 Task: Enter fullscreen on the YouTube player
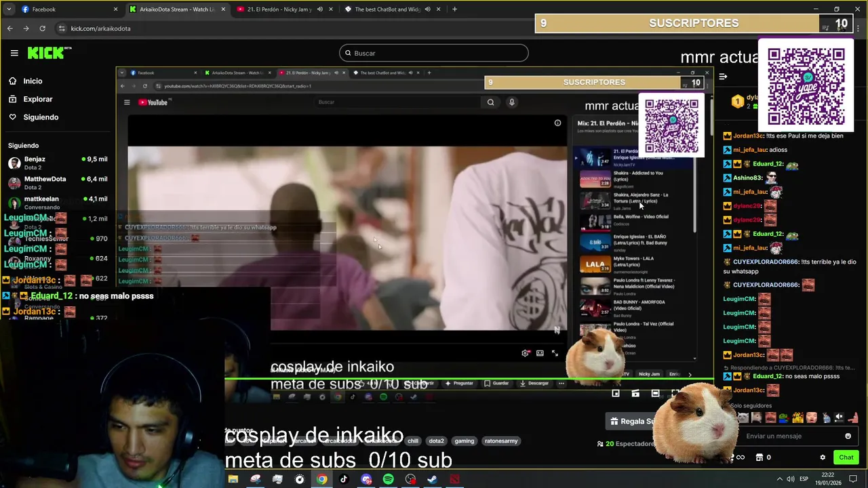[x=555, y=353]
